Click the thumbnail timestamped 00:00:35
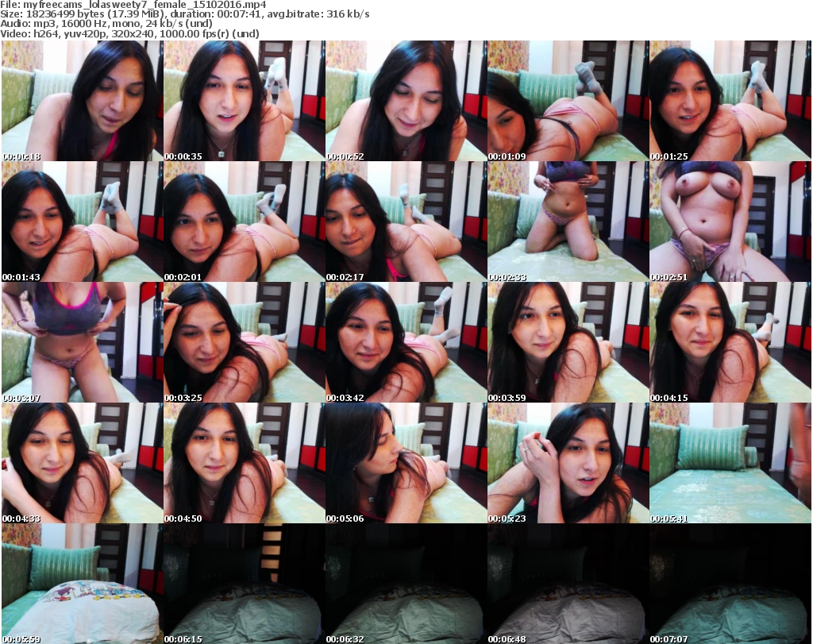 coord(243,101)
